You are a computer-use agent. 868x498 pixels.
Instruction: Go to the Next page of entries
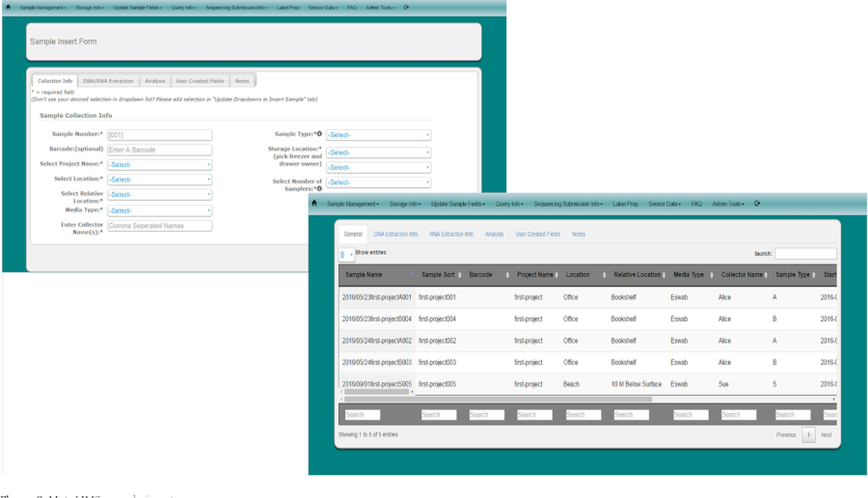[x=826, y=435]
